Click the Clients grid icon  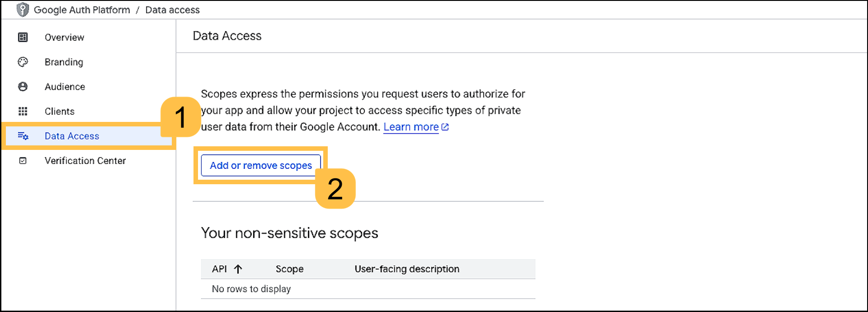pos(23,111)
